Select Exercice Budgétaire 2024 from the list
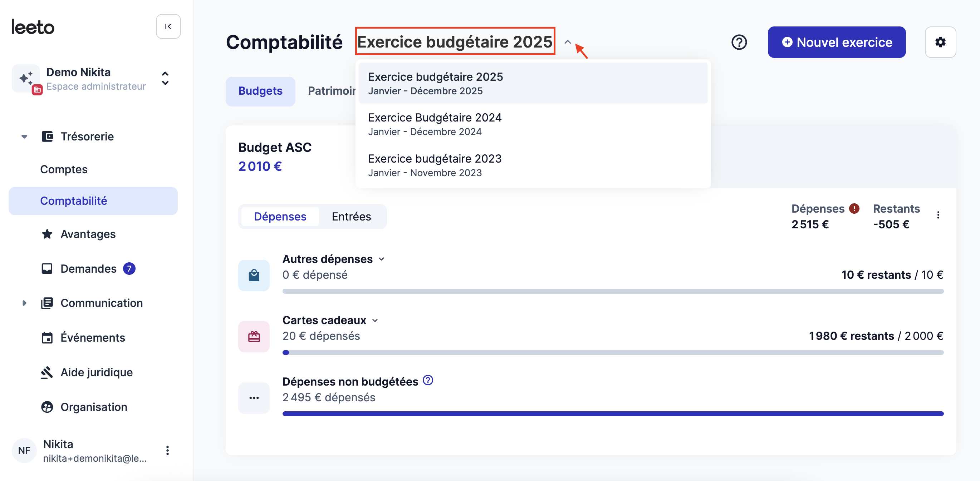 tap(533, 124)
